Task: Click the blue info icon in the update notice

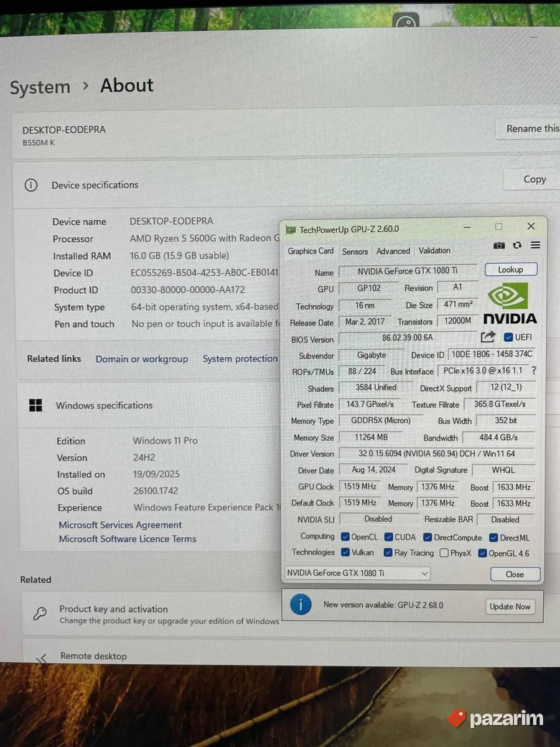Action: tap(301, 604)
